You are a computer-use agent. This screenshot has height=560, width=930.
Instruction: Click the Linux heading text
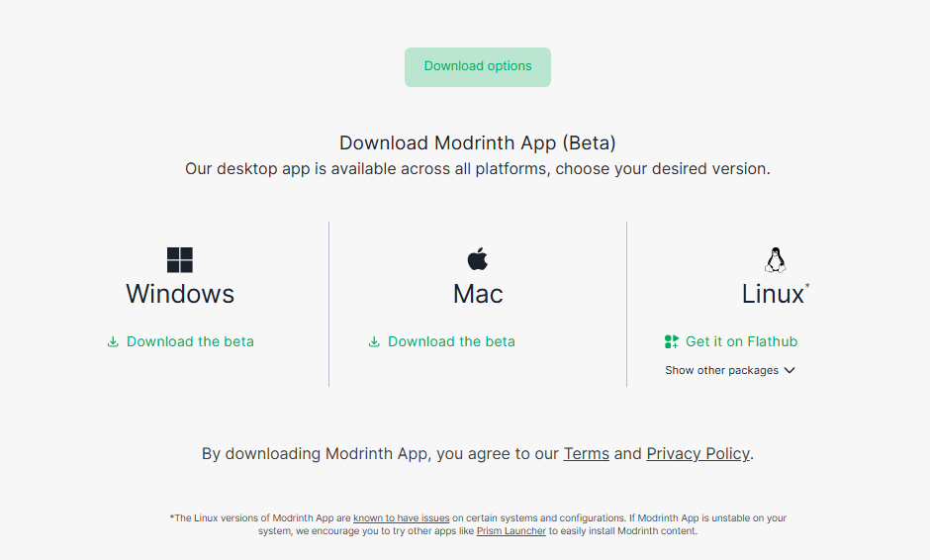click(x=773, y=294)
